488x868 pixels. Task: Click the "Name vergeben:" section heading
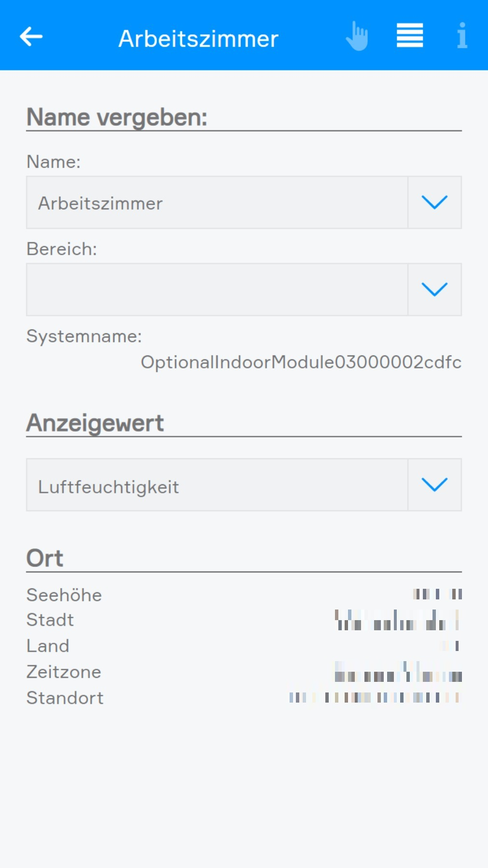pos(117,118)
